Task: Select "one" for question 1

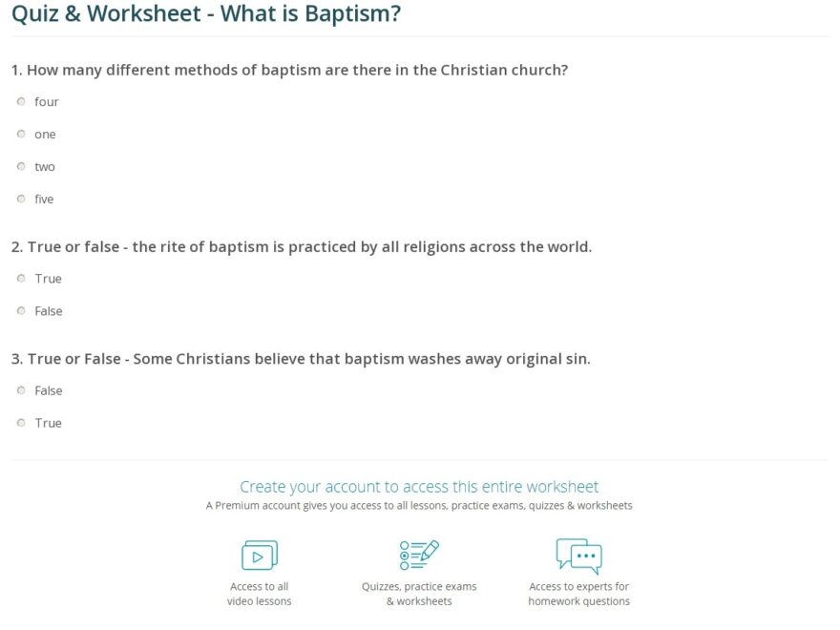Action: pyautogui.click(x=21, y=134)
